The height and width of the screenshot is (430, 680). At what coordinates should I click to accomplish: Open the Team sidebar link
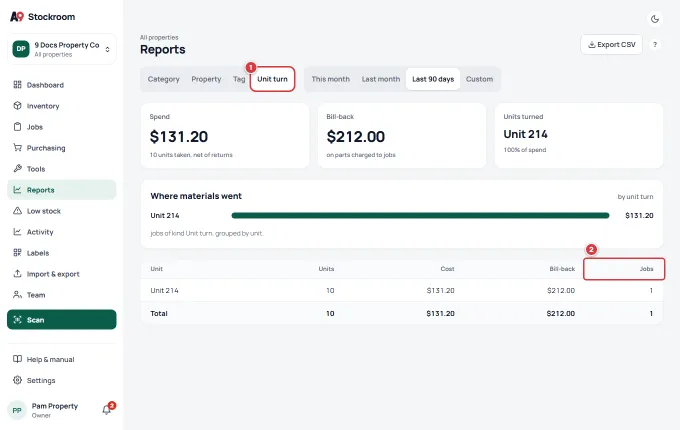[x=62, y=295]
